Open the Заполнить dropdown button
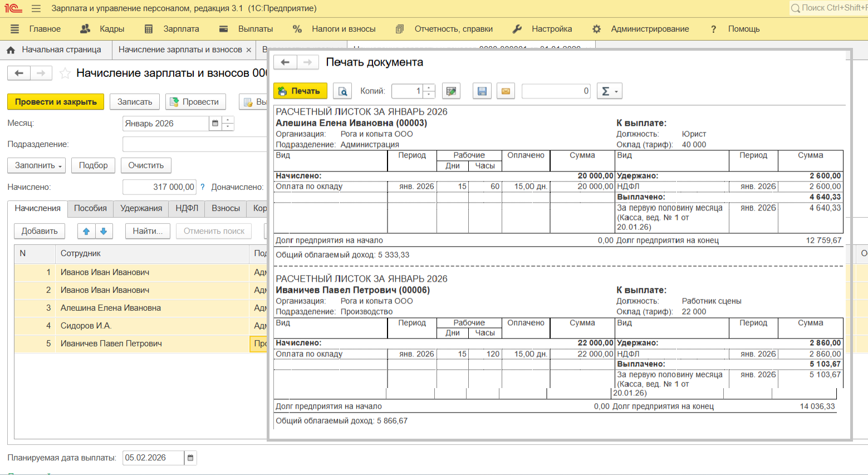 (x=37, y=165)
